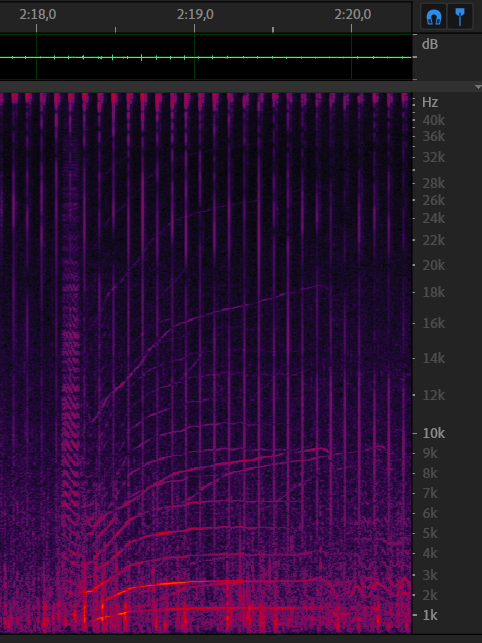Click the 5k mark on frequency ruler
482x643 pixels.
430,533
